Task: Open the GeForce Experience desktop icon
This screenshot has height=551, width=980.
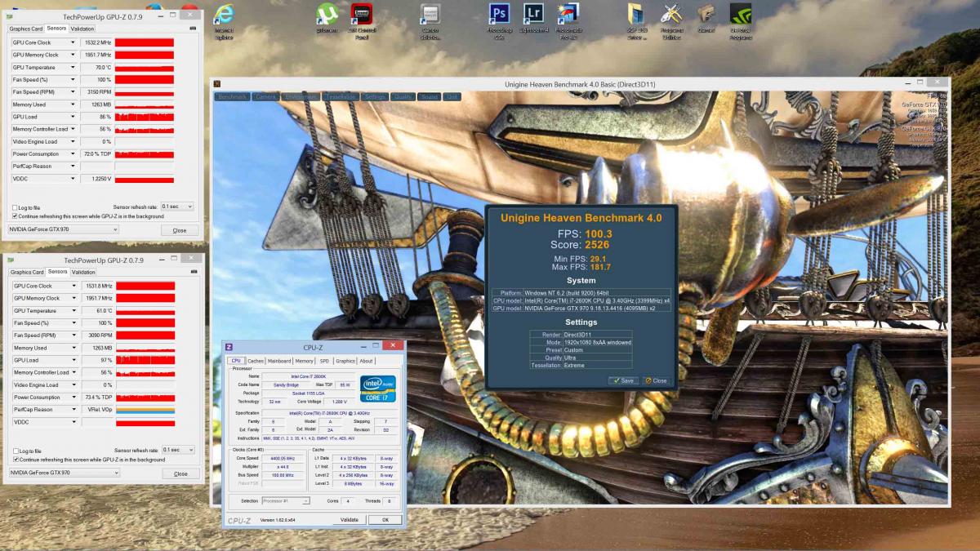Action: pyautogui.click(x=742, y=21)
